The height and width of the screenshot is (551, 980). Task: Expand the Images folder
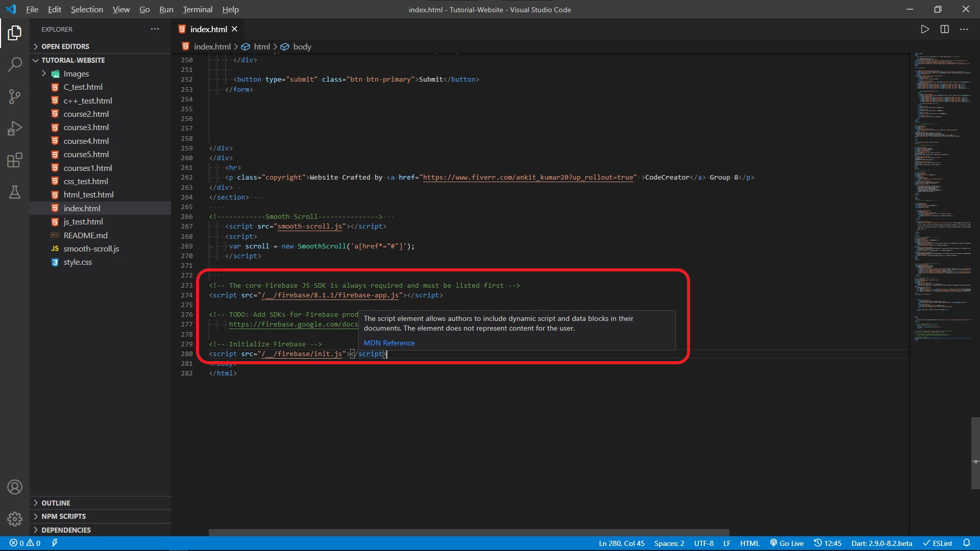click(76, 74)
